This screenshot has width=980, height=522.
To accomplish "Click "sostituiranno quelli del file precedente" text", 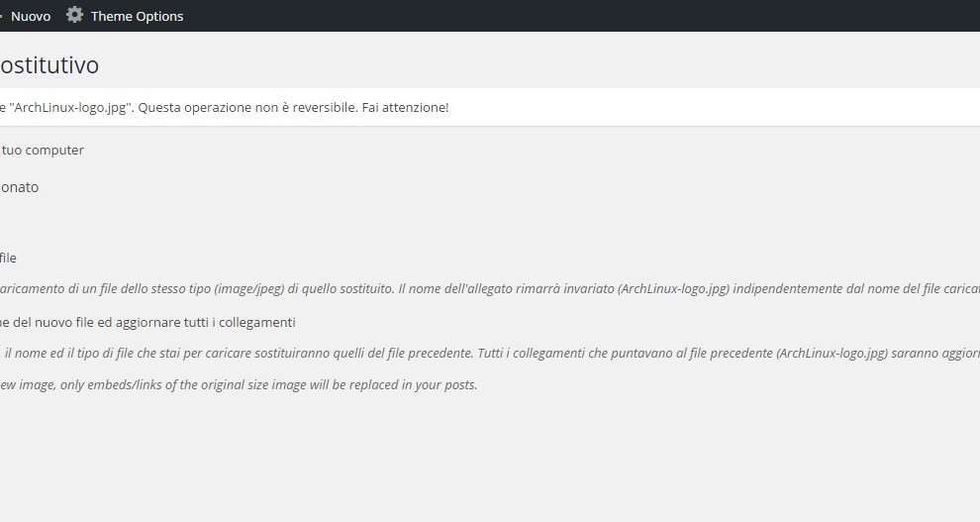I will point(358,353).
